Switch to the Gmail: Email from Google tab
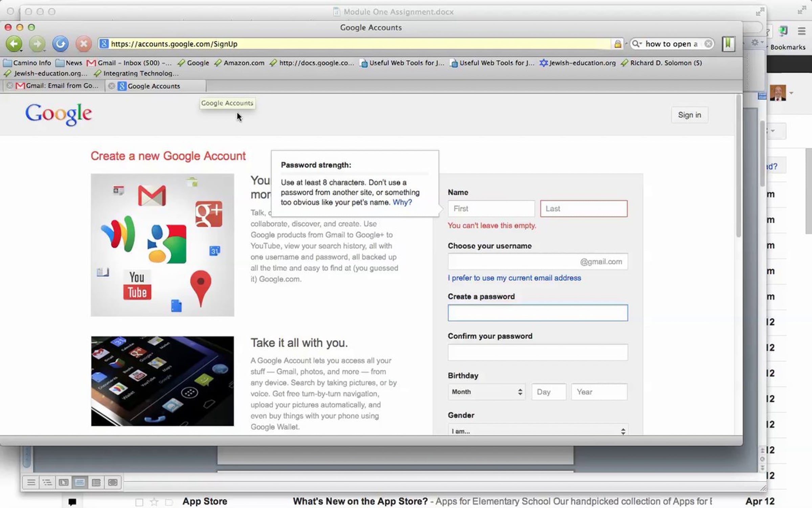812x508 pixels. tap(58, 86)
